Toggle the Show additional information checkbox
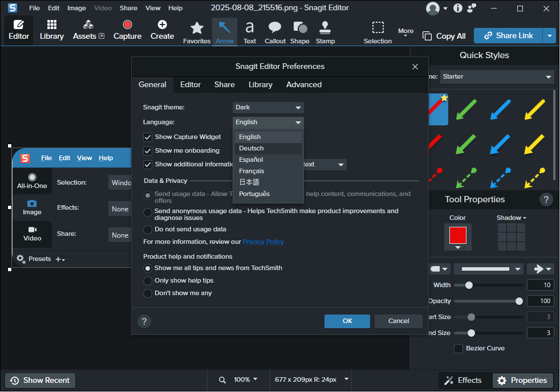 [148, 165]
